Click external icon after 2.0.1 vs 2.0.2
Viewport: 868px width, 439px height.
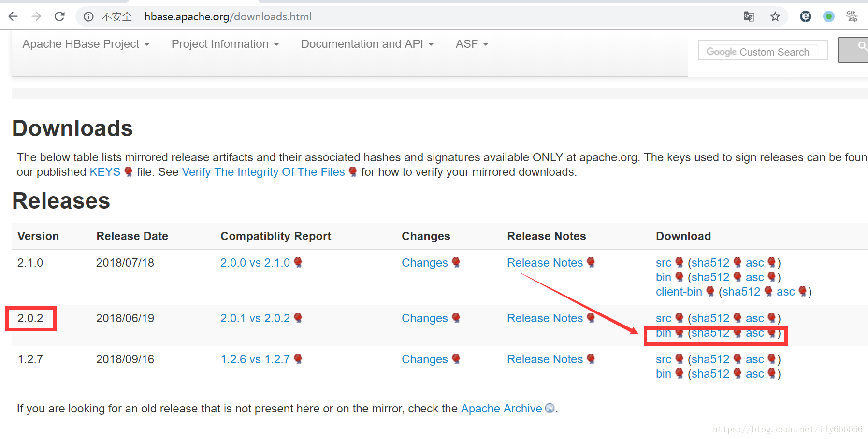click(298, 318)
